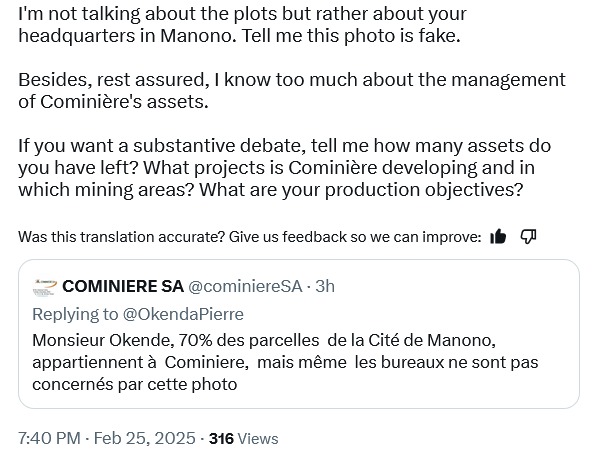Screen dimensions: 598x454
Task: Click the thumbs down translation feedback icon
Action: pos(529,237)
